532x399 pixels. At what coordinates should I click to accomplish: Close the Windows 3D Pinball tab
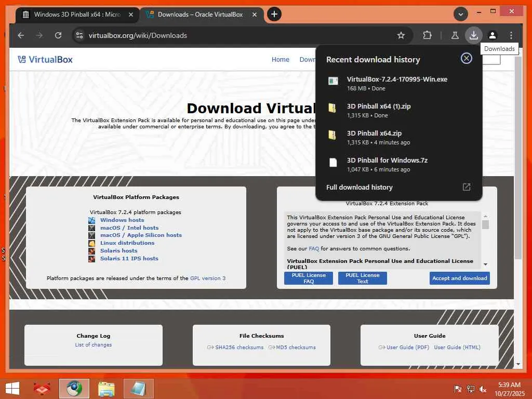coord(130,15)
